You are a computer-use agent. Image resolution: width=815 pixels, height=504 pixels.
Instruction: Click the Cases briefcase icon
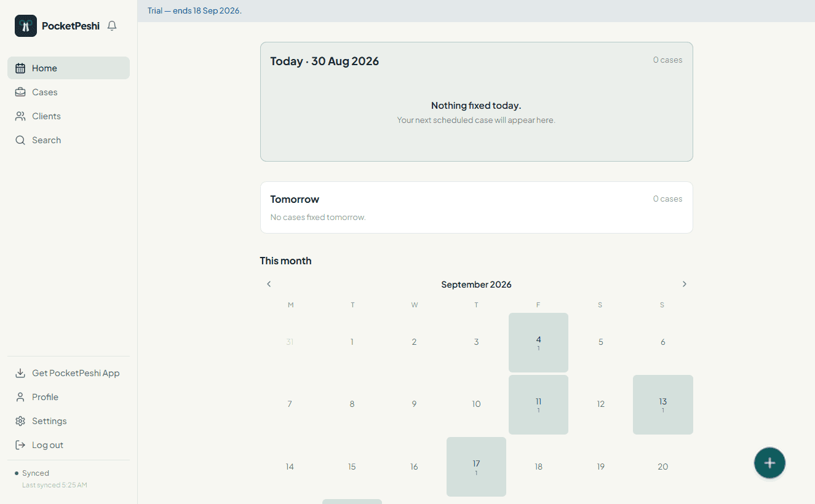[x=20, y=92]
